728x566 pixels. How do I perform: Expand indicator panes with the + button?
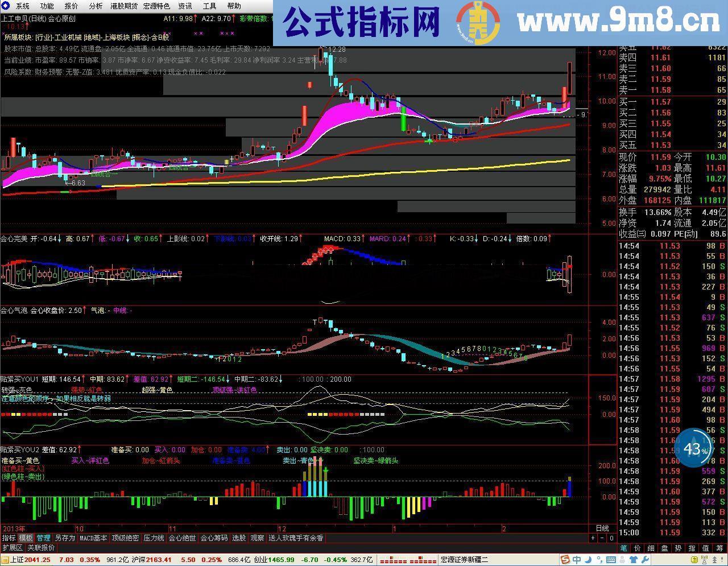pyautogui.click(x=593, y=538)
